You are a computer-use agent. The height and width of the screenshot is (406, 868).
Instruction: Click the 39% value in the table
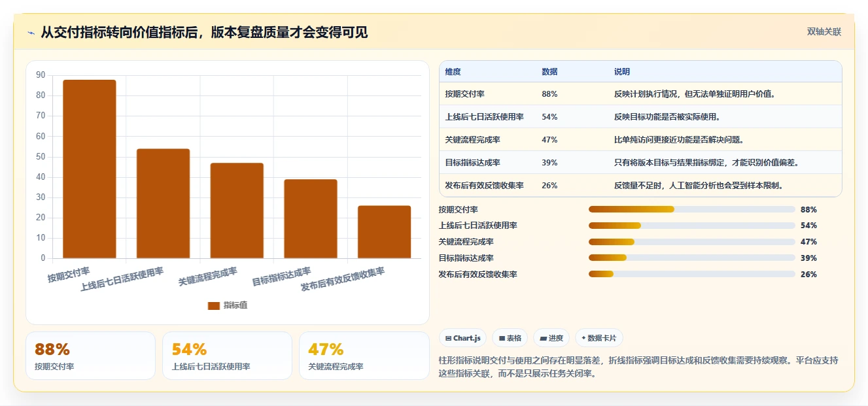[x=549, y=163]
